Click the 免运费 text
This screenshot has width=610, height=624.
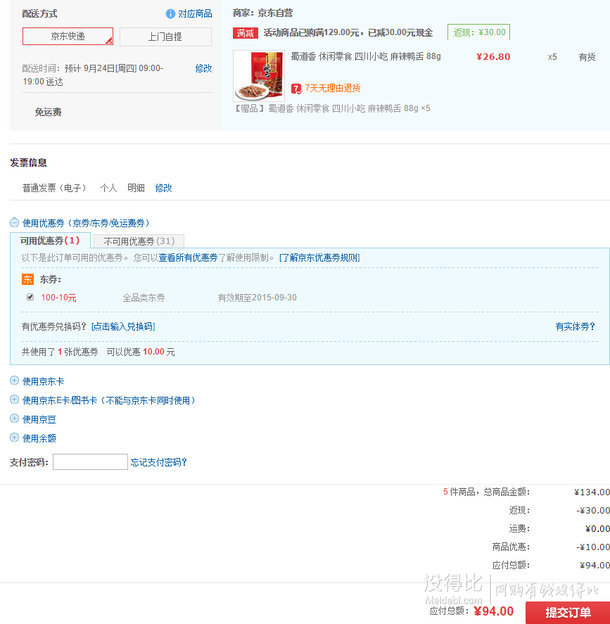click(48, 112)
